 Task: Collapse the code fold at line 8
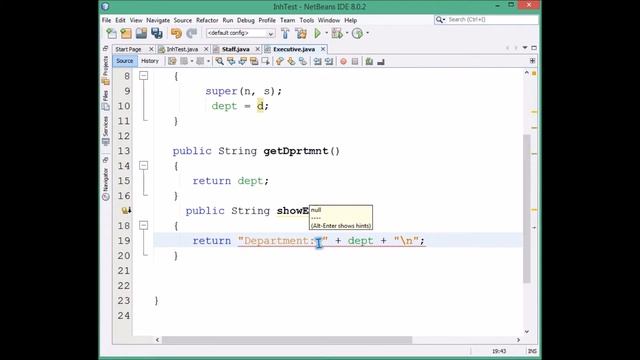pyautogui.click(x=144, y=76)
